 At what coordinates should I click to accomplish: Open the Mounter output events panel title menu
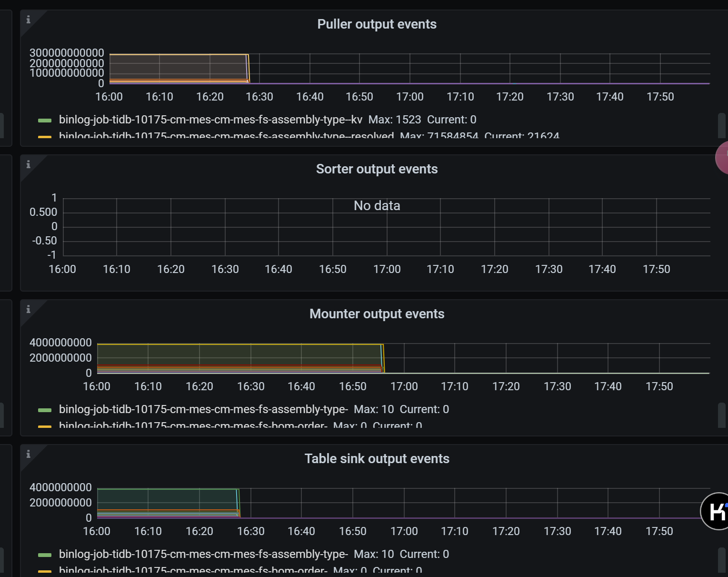(x=377, y=314)
